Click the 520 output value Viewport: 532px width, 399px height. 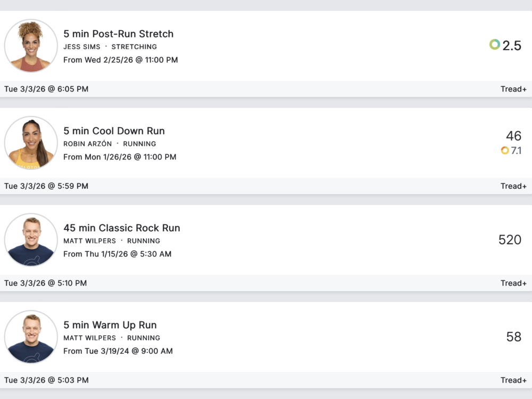[x=510, y=239]
